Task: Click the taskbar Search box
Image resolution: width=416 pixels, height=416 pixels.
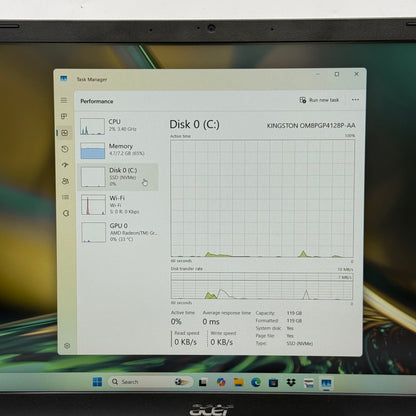Action: coord(151,382)
